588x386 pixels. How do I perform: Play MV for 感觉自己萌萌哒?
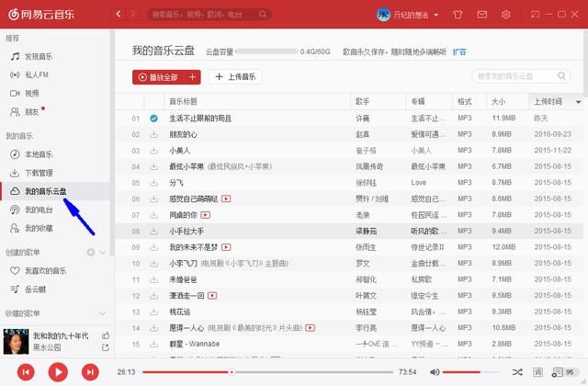click(226, 199)
